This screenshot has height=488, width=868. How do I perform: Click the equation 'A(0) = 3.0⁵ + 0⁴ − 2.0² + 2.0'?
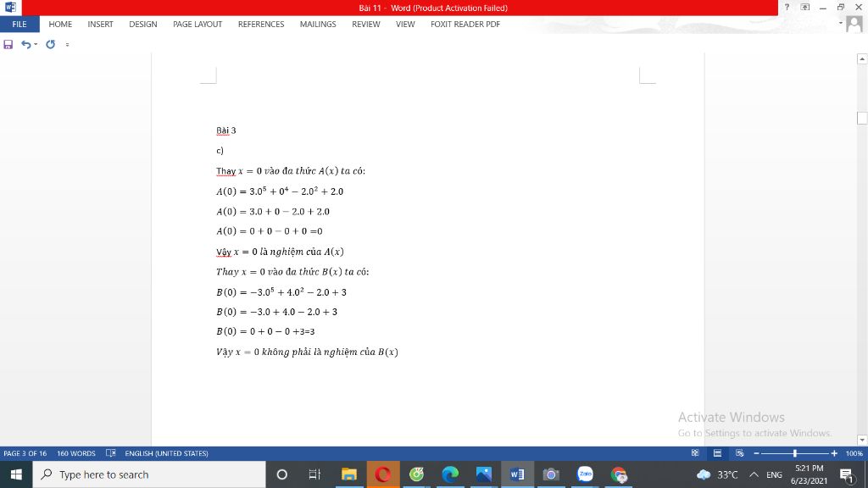(x=280, y=191)
